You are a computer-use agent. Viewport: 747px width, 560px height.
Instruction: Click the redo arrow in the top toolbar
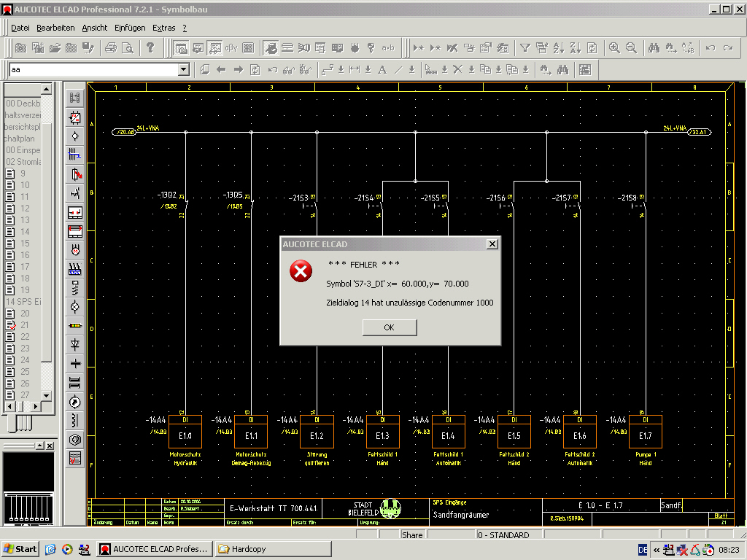tap(728, 47)
